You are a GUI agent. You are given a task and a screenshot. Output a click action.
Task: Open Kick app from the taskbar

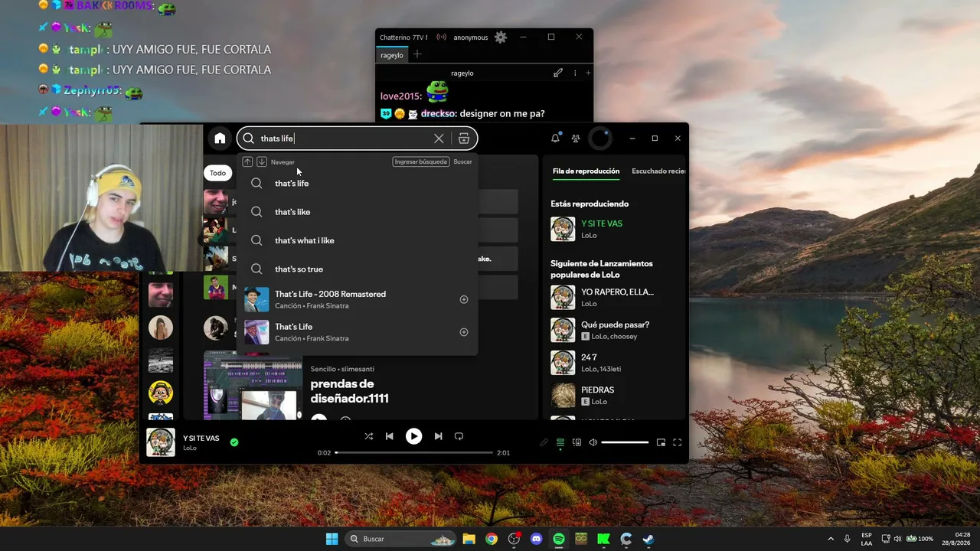tap(603, 539)
